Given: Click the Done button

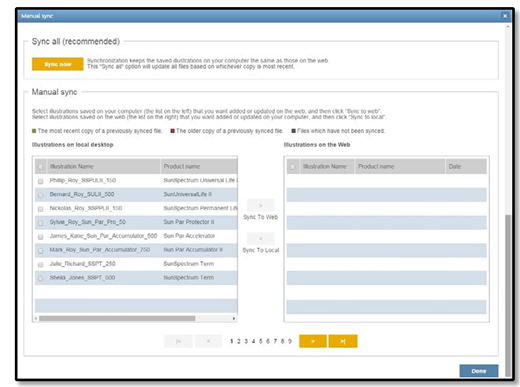Looking at the screenshot, I should coord(479,371).
